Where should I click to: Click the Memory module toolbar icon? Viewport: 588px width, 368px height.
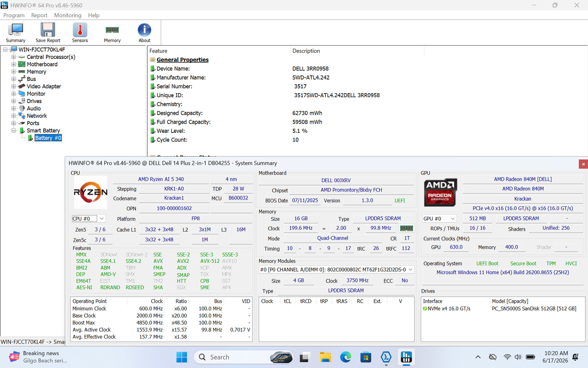click(x=112, y=33)
